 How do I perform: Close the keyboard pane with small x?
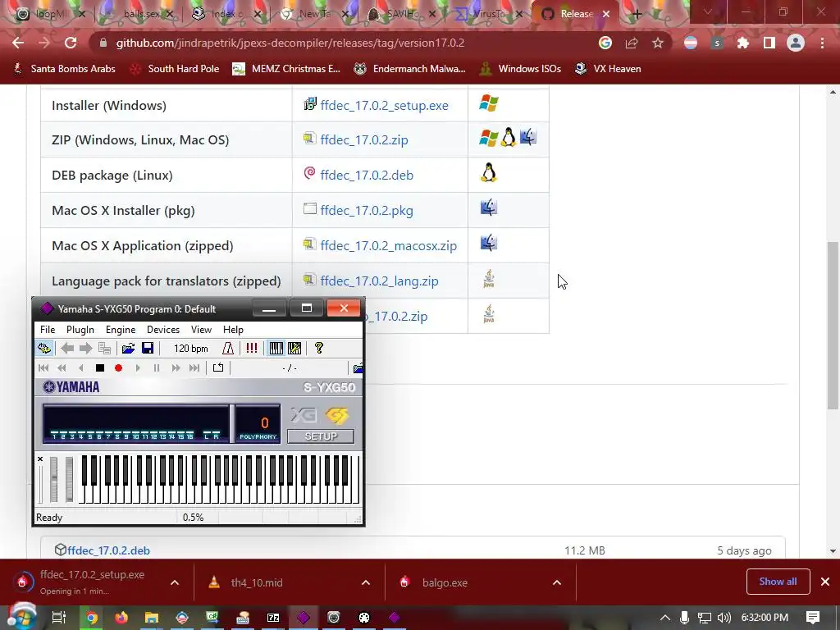[40, 459]
